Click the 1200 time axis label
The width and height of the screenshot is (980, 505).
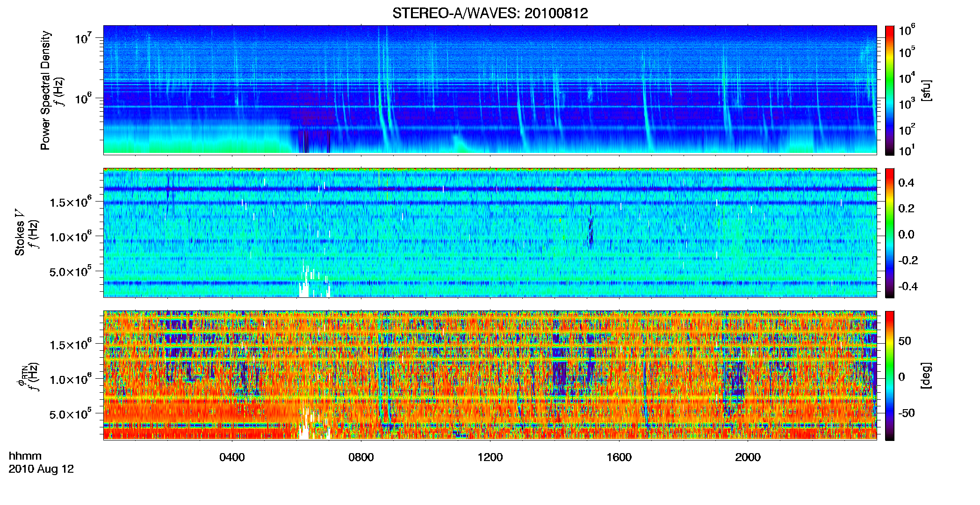coord(490,457)
